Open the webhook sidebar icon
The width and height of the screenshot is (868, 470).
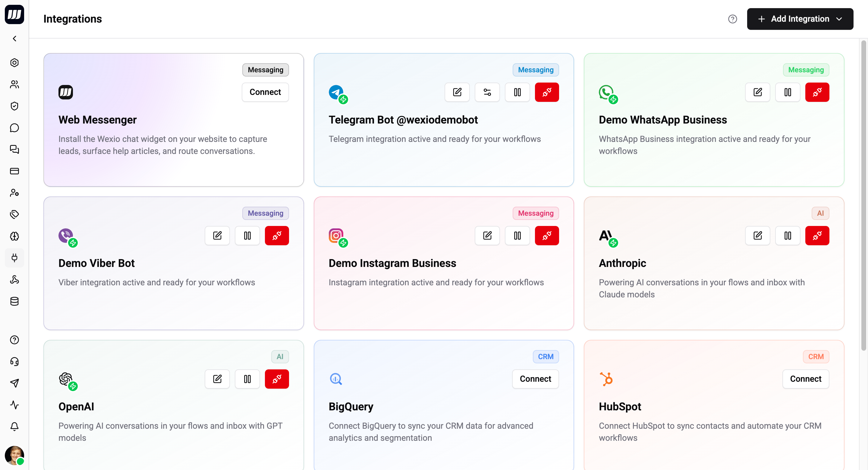tap(14, 280)
